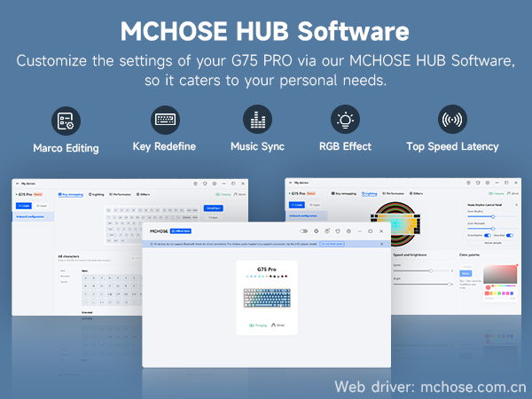Open the G75 Pro device card

click(x=267, y=298)
